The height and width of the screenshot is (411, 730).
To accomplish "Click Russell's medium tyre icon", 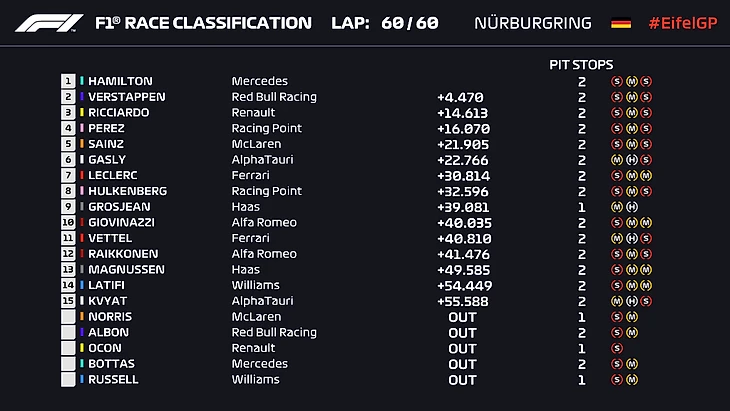I will click(632, 380).
